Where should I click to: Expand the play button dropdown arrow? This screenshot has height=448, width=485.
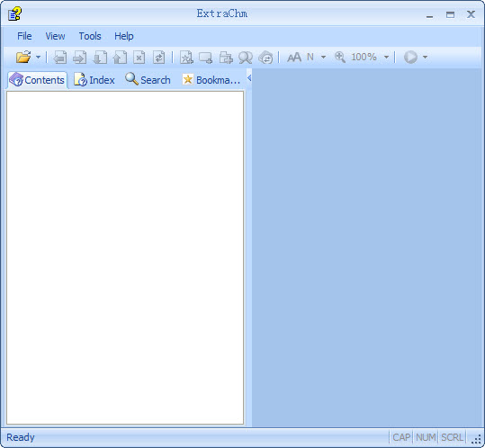click(425, 58)
